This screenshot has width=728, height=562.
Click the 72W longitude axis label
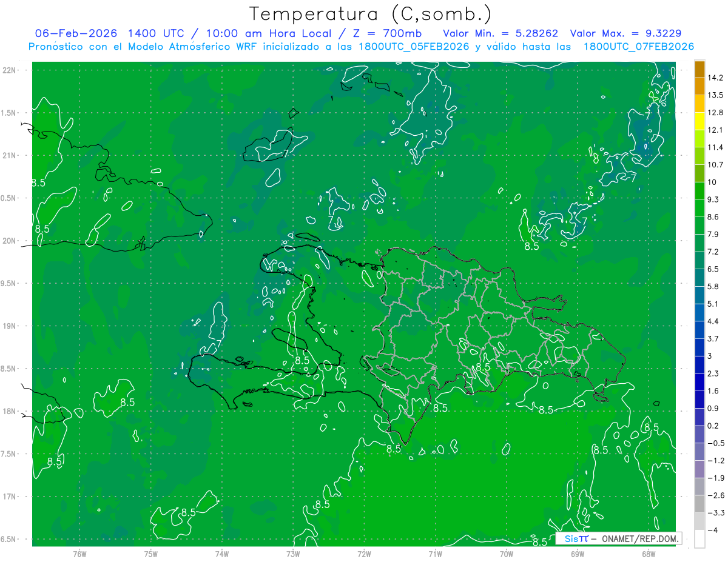pyautogui.click(x=364, y=554)
